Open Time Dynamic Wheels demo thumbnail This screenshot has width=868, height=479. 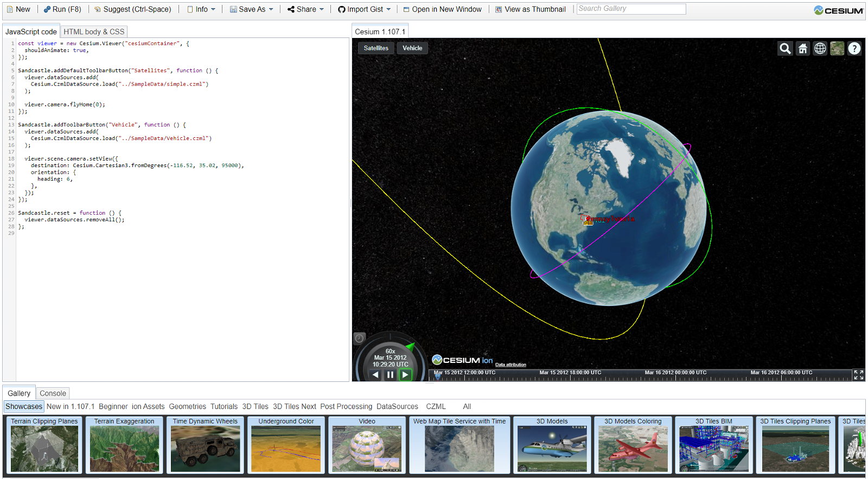tap(205, 445)
